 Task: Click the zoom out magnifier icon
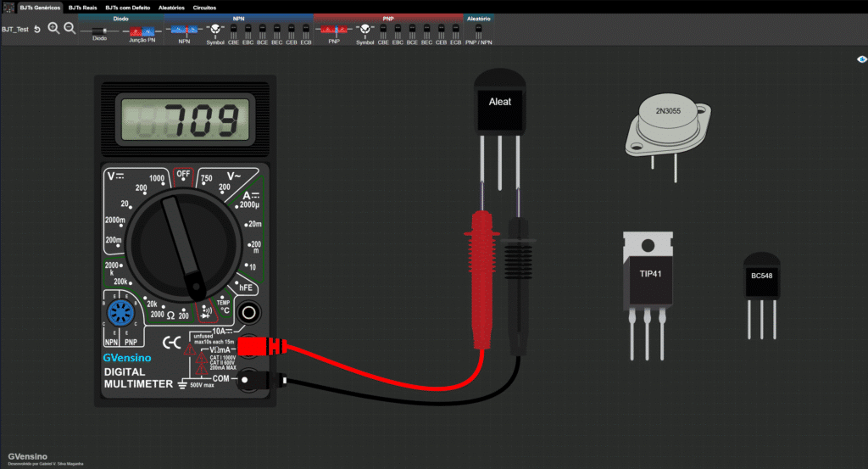pyautogui.click(x=70, y=29)
